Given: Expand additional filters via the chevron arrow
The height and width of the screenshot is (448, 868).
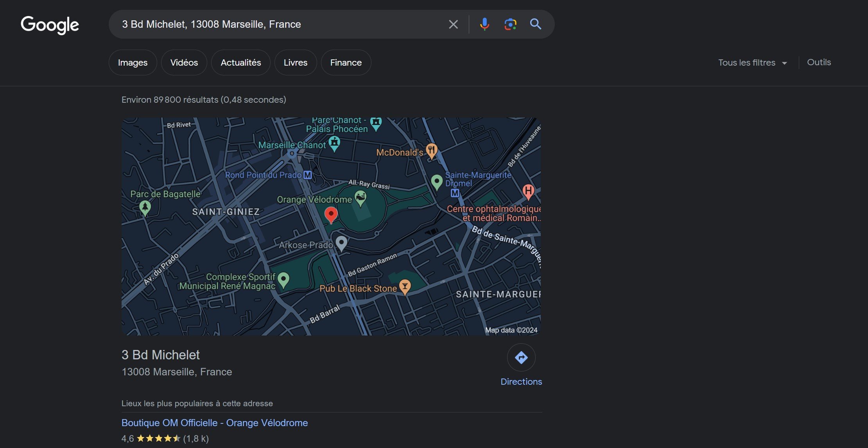Looking at the screenshot, I should coord(785,62).
